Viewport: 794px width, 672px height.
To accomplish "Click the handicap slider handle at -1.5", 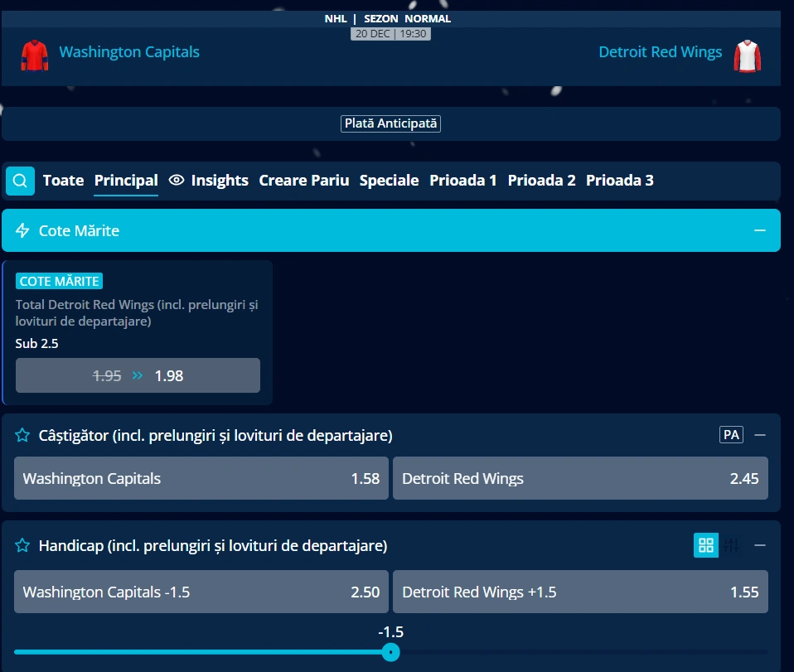I will [x=391, y=652].
